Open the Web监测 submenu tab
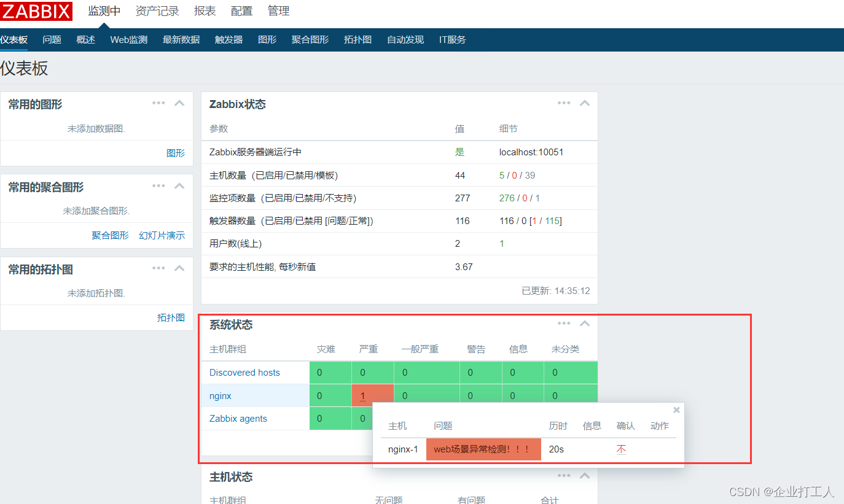The image size is (844, 504). pyautogui.click(x=129, y=40)
